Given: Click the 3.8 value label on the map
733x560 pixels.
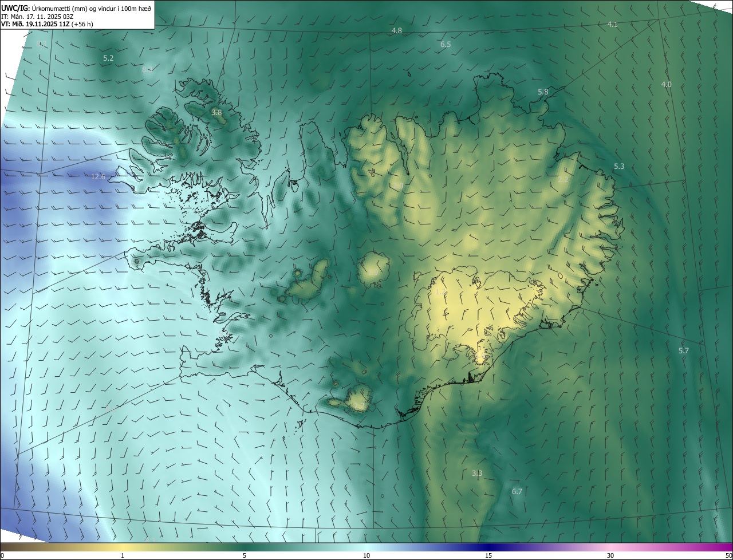Looking at the screenshot, I should click(x=216, y=112).
